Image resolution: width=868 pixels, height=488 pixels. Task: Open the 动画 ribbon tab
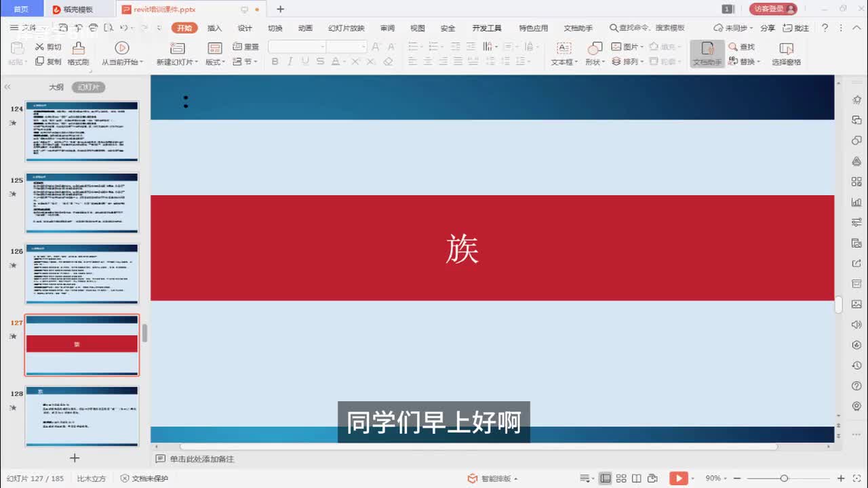point(305,28)
